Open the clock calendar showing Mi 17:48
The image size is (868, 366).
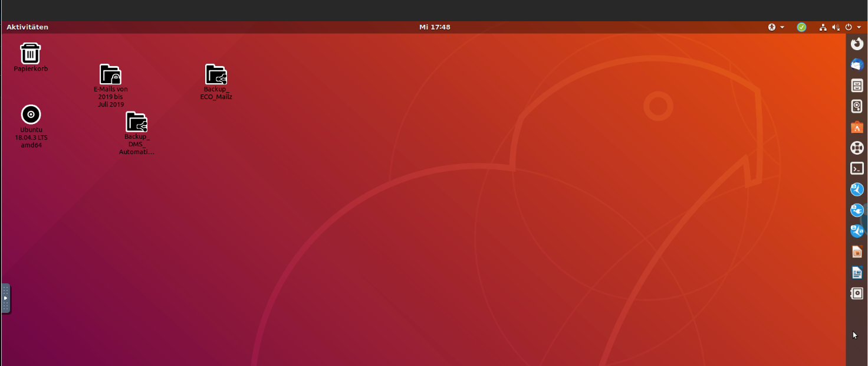435,27
